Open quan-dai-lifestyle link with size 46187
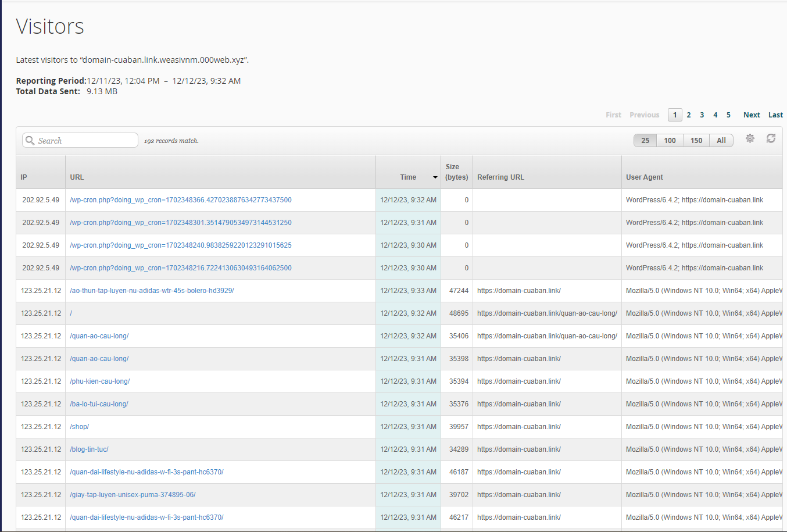 pyautogui.click(x=146, y=472)
